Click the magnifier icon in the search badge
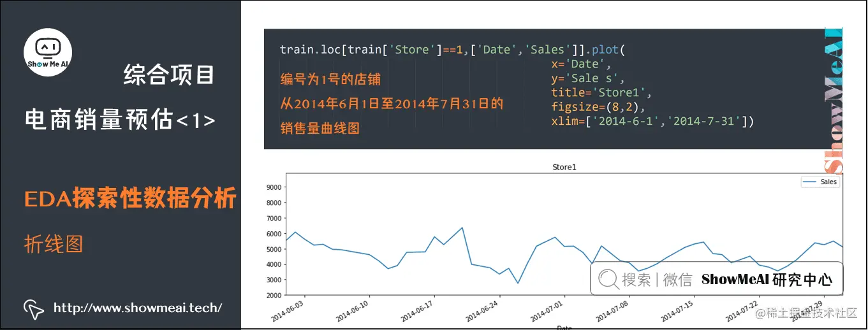This screenshot has width=868, height=330. point(608,279)
